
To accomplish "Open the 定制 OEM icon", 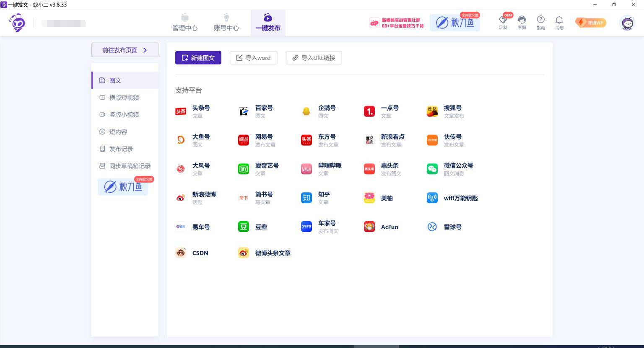I will (503, 22).
